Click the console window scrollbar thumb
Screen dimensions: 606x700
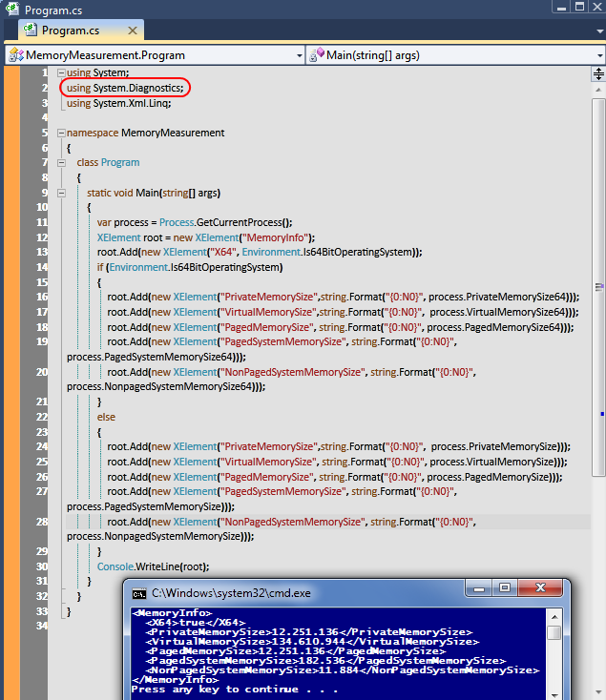point(554,632)
